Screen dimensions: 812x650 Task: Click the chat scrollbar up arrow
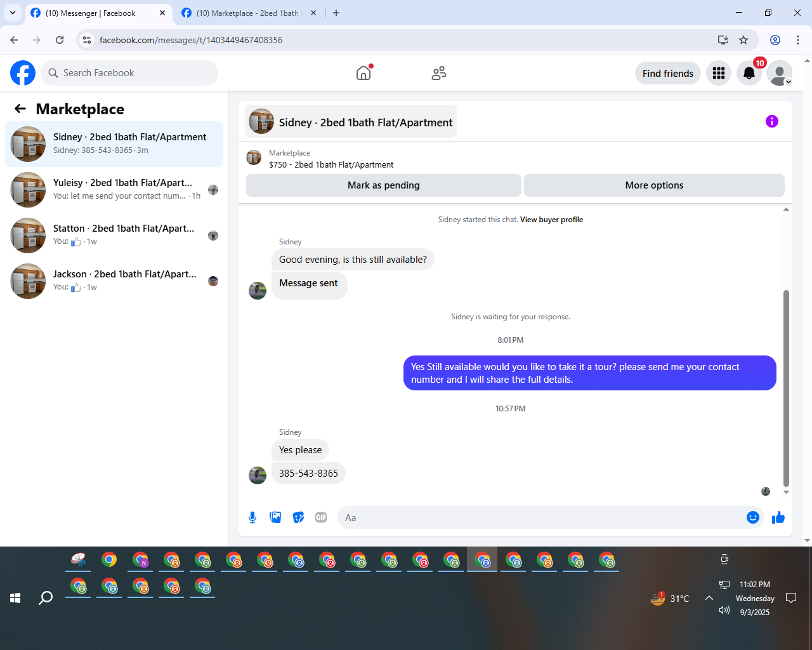[787, 209]
